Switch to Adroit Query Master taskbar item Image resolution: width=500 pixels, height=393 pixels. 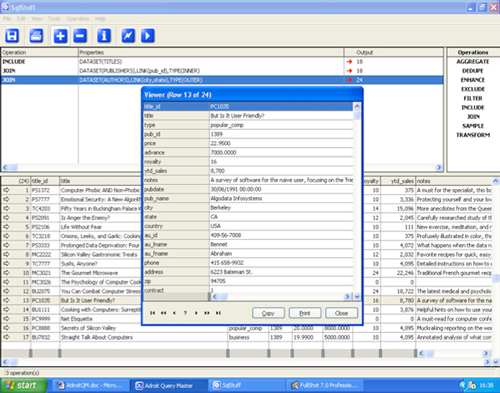[169, 385]
